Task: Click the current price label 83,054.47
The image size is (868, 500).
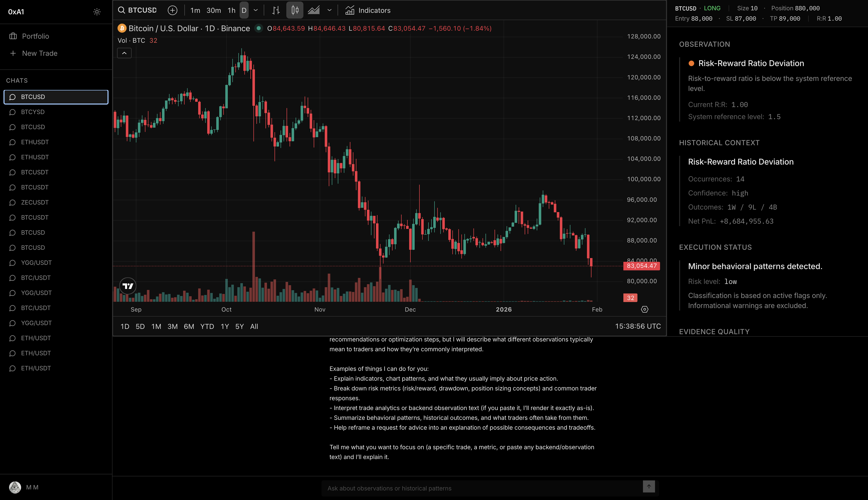Action: 641,266
